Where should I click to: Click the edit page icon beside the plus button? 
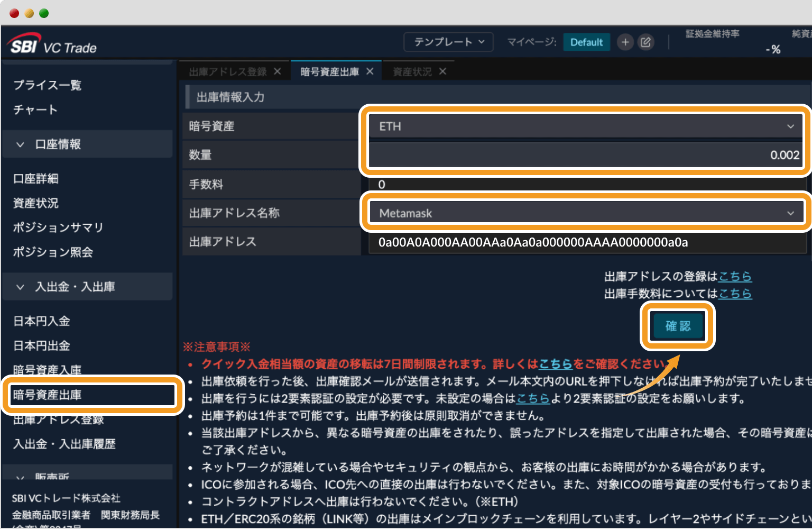(x=645, y=42)
